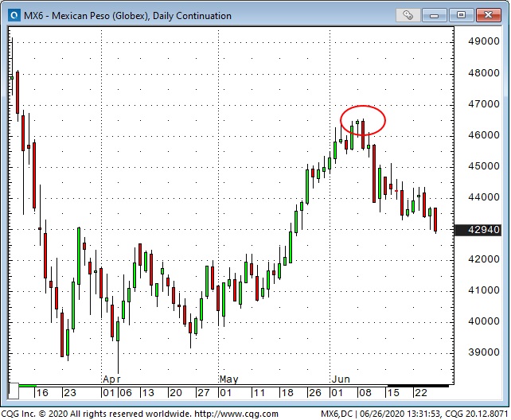This screenshot has width=511, height=420.
Task: Click the 'Jun' month label
Action: (x=341, y=379)
